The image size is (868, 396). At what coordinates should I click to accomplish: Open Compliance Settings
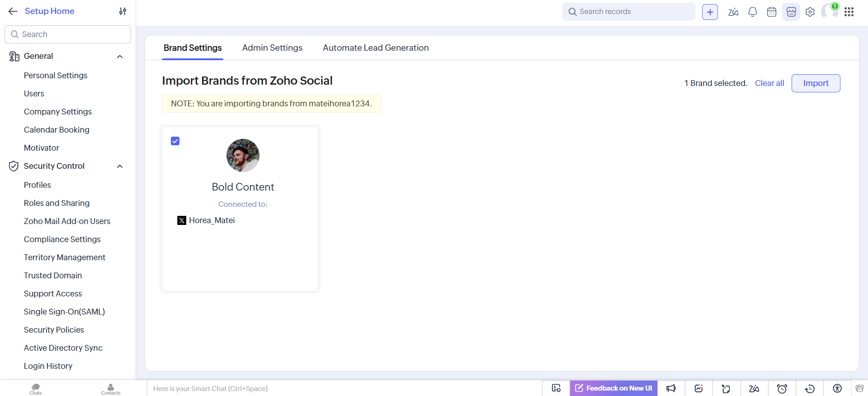(x=62, y=239)
